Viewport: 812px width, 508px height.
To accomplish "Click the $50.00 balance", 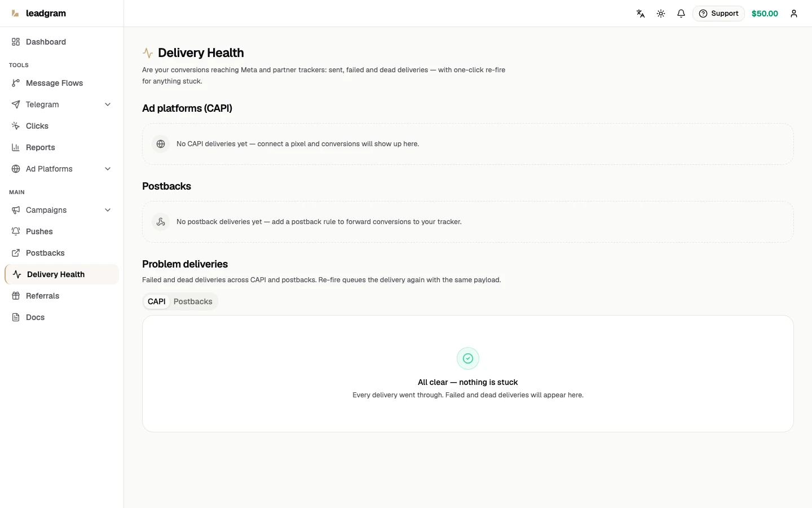I will (765, 14).
